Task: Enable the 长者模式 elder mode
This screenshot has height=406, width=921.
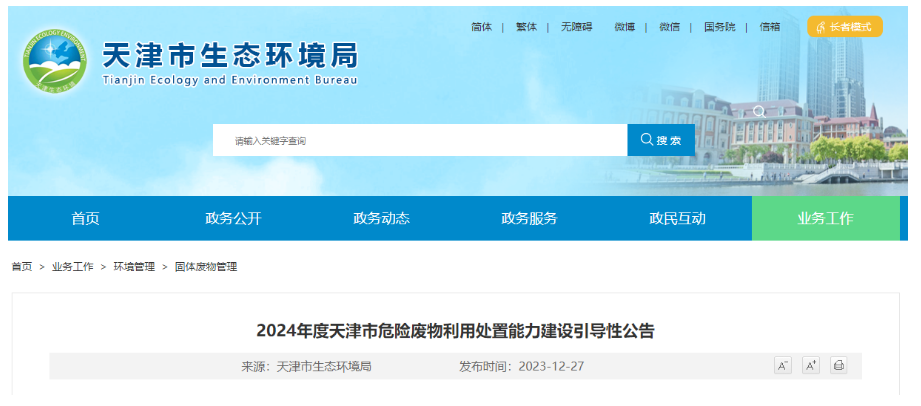Action: 845,27
